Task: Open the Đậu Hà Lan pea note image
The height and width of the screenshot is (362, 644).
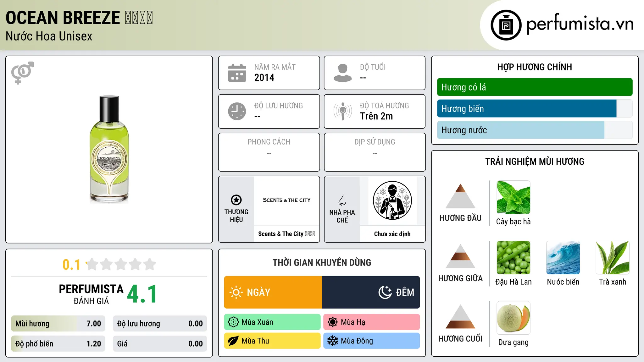Action: (513, 258)
